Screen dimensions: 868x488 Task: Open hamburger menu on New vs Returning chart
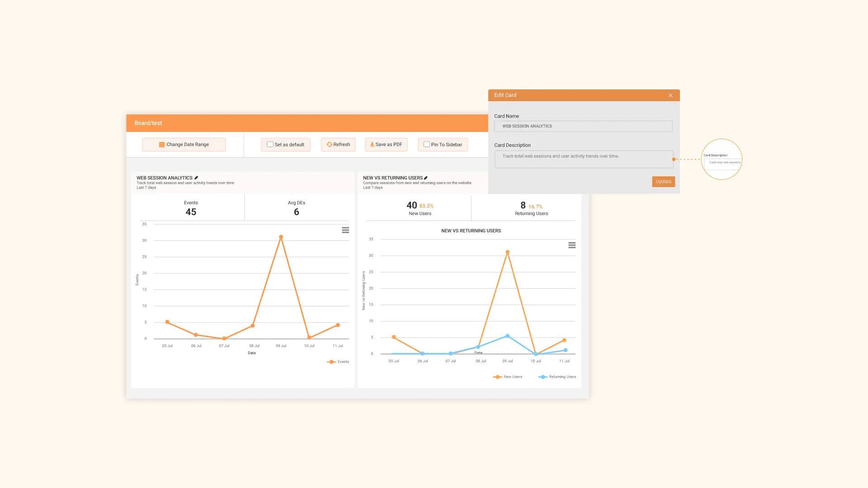point(572,245)
